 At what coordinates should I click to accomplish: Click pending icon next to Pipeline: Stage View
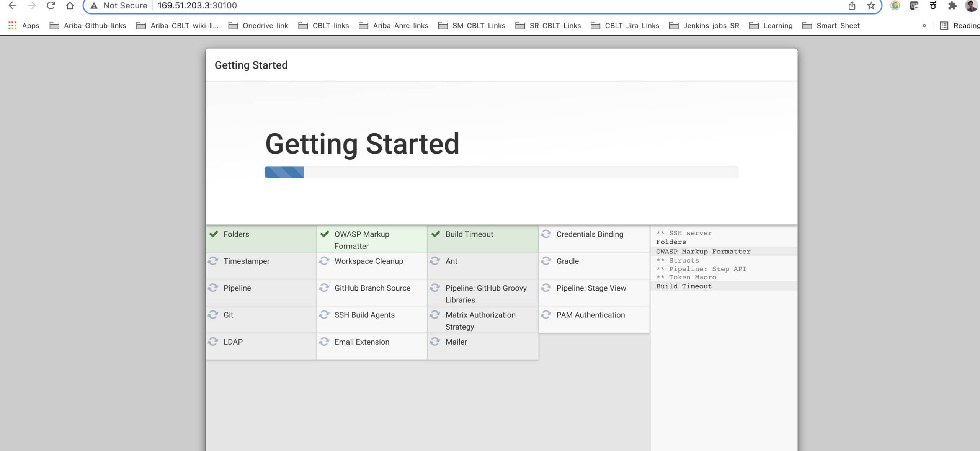click(x=546, y=288)
